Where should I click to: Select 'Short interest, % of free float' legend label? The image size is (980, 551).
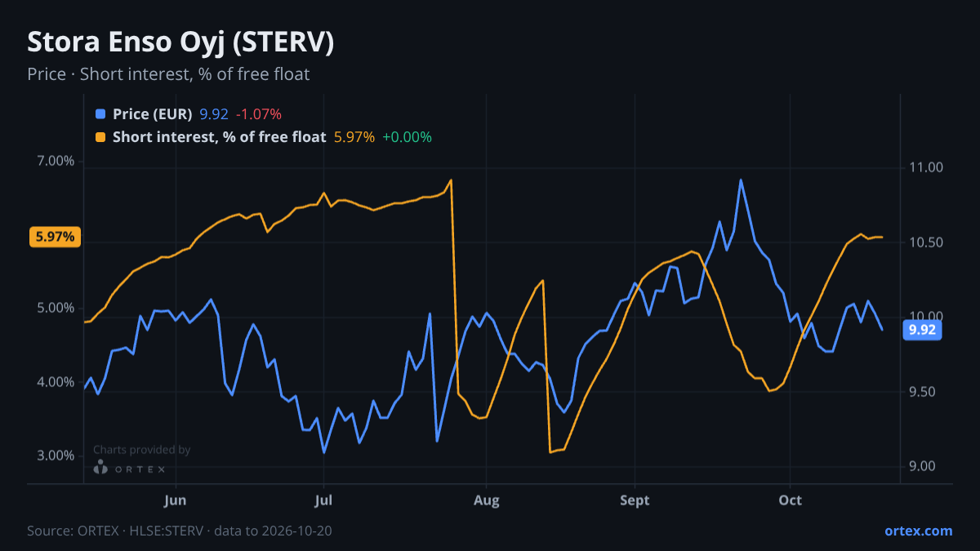coord(220,137)
